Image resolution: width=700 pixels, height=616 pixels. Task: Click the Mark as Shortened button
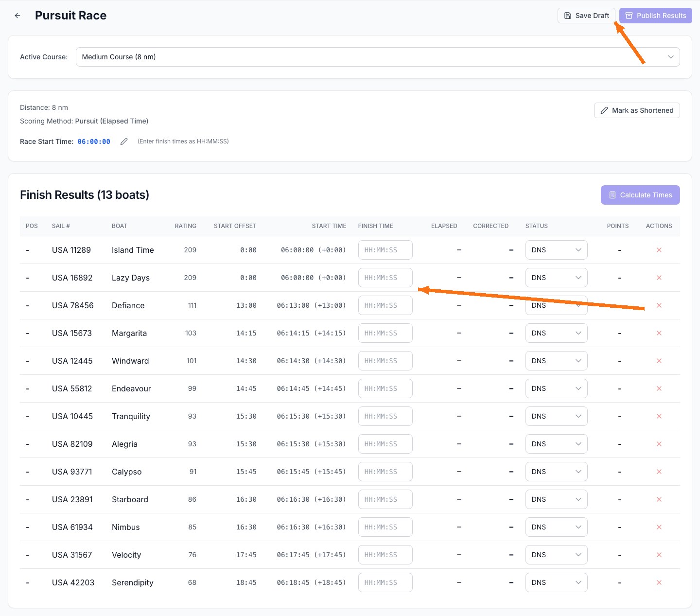pyautogui.click(x=637, y=110)
